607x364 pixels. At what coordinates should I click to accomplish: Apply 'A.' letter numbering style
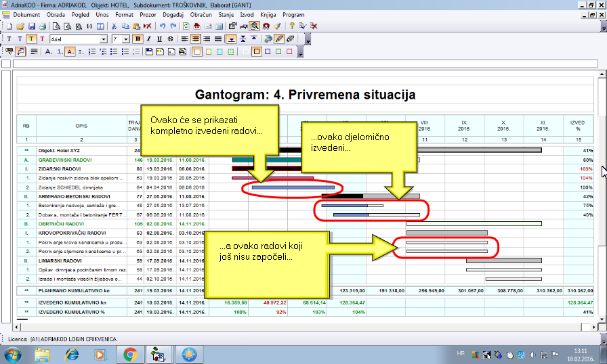click(48, 51)
